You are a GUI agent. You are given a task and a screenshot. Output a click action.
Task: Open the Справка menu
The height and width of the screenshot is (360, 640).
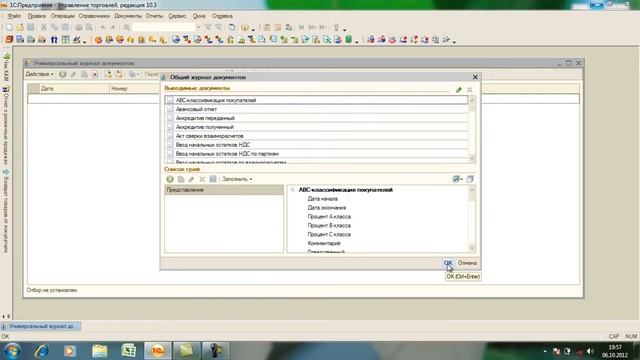[x=222, y=16]
